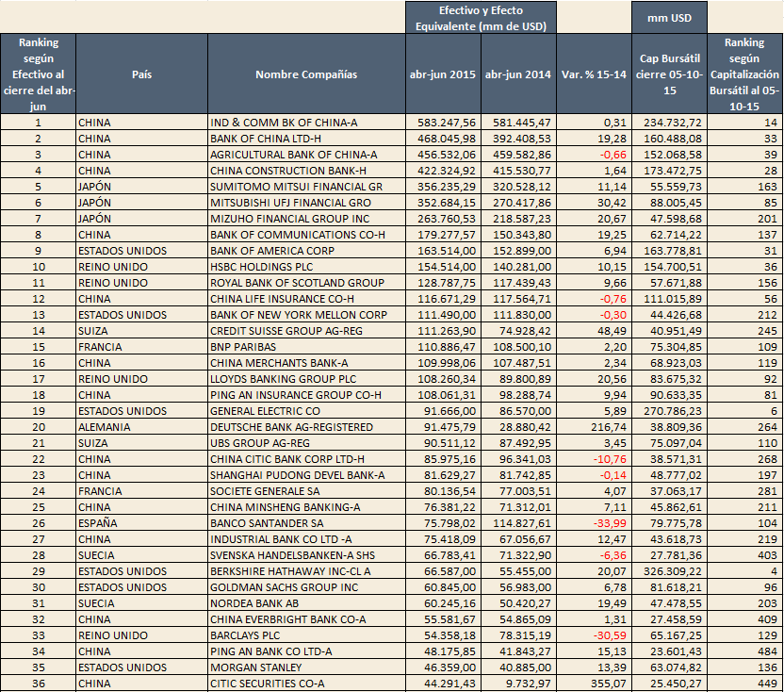Select the red '-33,99' variation value
The height and width of the screenshot is (692, 784).
(x=610, y=523)
